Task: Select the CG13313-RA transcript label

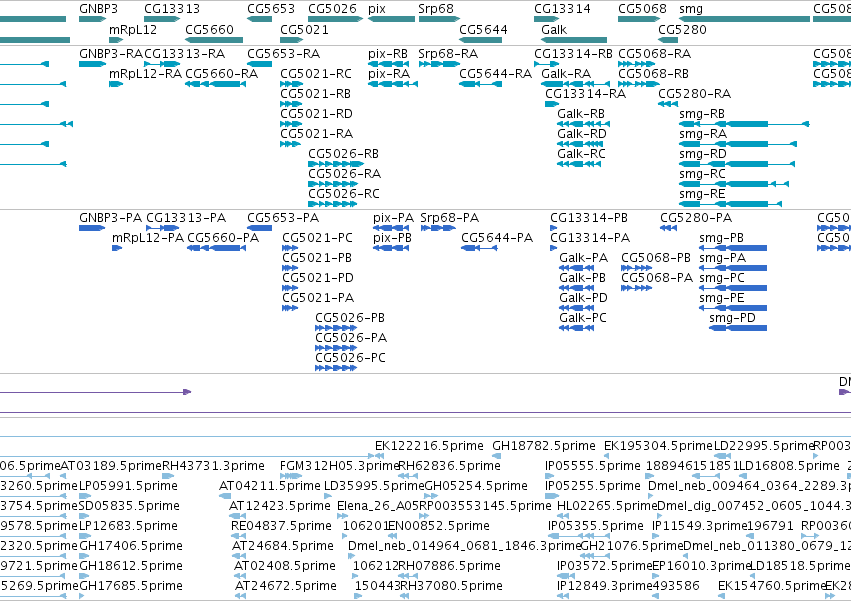Action: [x=185, y=54]
